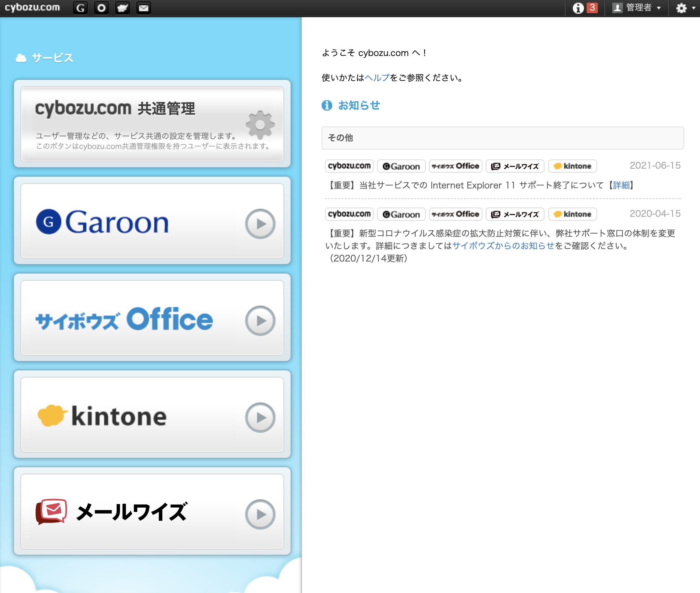This screenshot has height=593, width=700.
Task: Launch the Garoon service card
Action: click(x=152, y=221)
